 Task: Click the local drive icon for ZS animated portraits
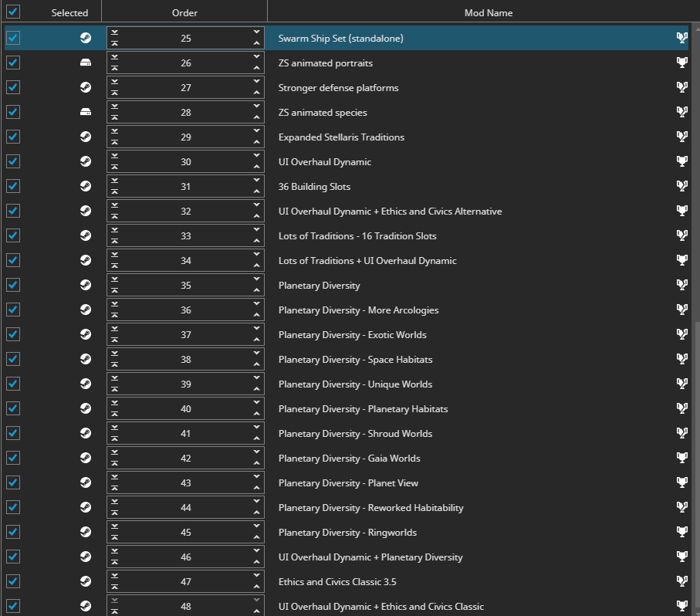point(85,63)
